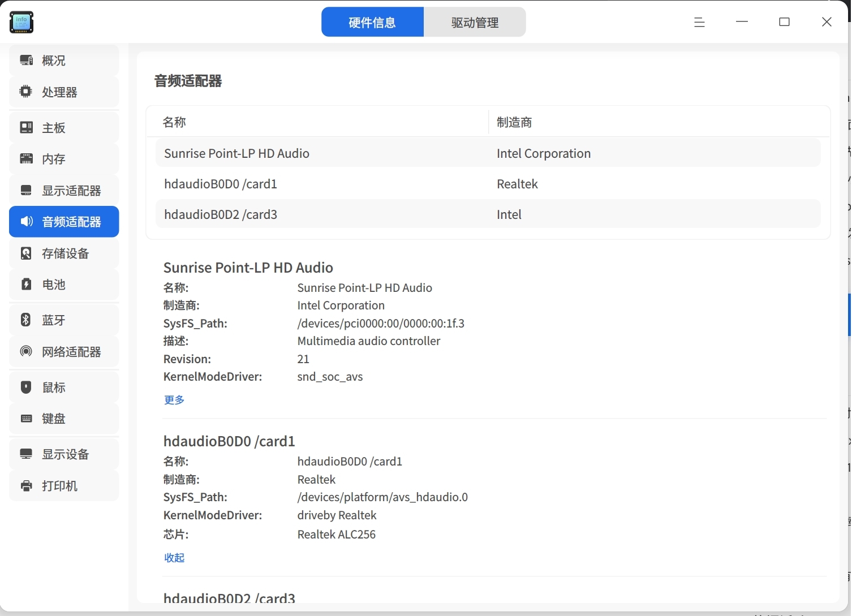The width and height of the screenshot is (852, 616).
Task: Open Display Devices (显示设备) monitor icon
Action: [26, 454]
